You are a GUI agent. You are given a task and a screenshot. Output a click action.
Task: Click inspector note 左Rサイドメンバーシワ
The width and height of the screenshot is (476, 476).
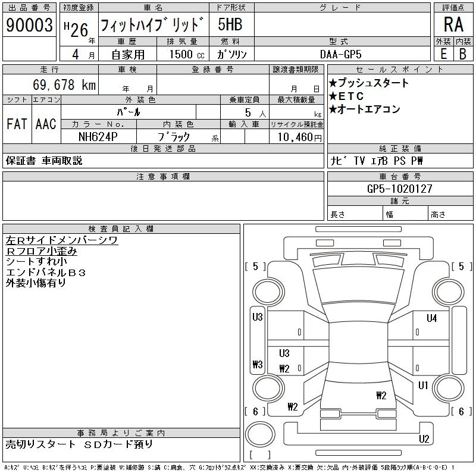point(62,240)
